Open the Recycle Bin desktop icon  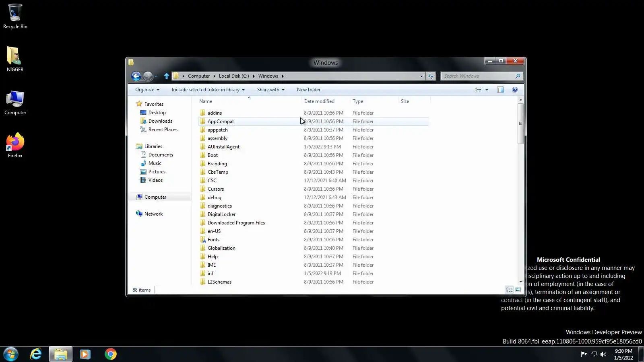pyautogui.click(x=15, y=16)
